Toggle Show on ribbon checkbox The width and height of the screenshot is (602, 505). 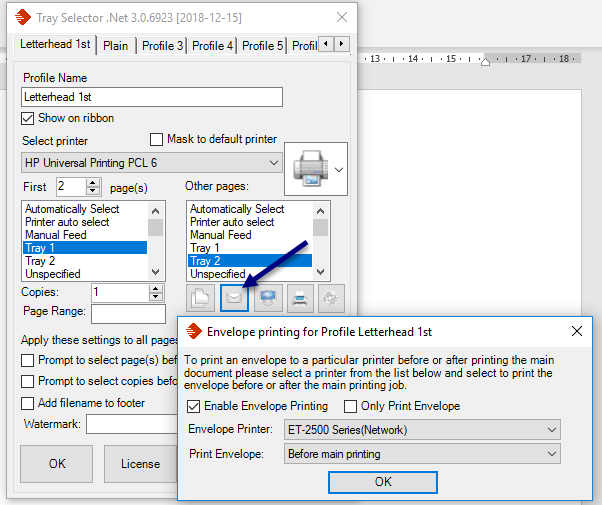click(x=28, y=118)
